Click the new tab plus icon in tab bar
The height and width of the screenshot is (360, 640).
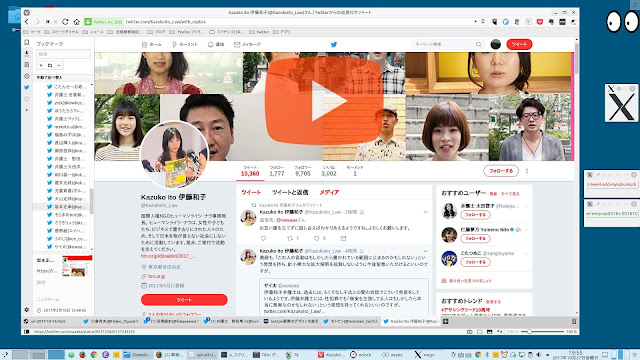click(x=446, y=322)
